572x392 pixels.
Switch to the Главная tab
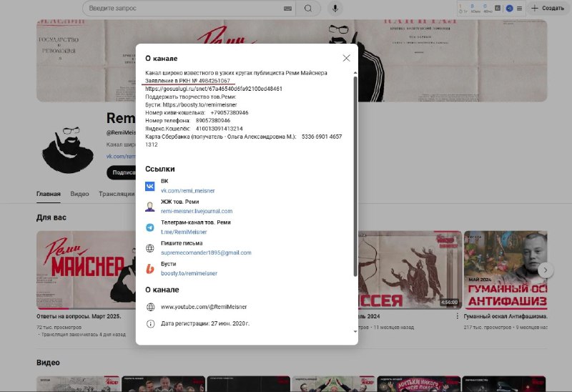point(49,194)
